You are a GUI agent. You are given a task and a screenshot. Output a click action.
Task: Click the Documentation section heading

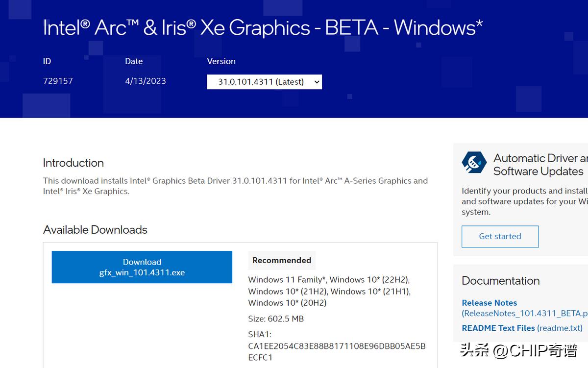(500, 281)
